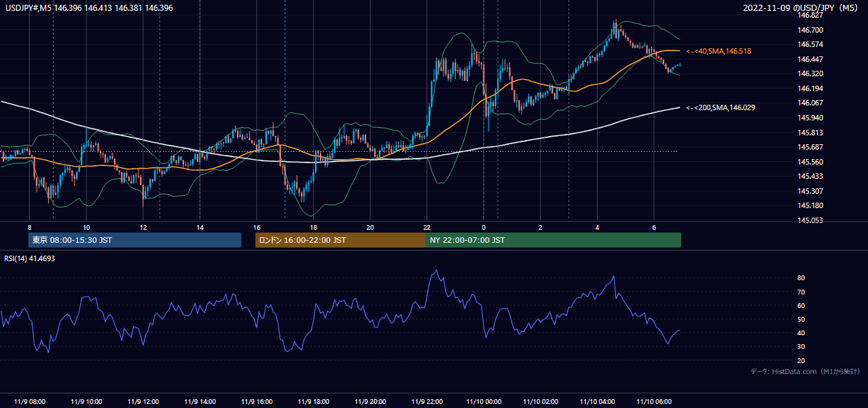Click bottom date label 11/9 08:00

tap(29, 402)
